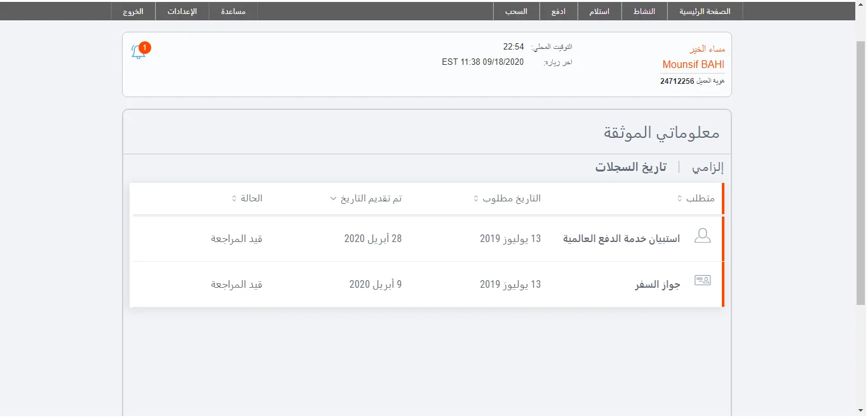Open الإعدادات from the top bar
868x418 pixels.
(x=185, y=11)
